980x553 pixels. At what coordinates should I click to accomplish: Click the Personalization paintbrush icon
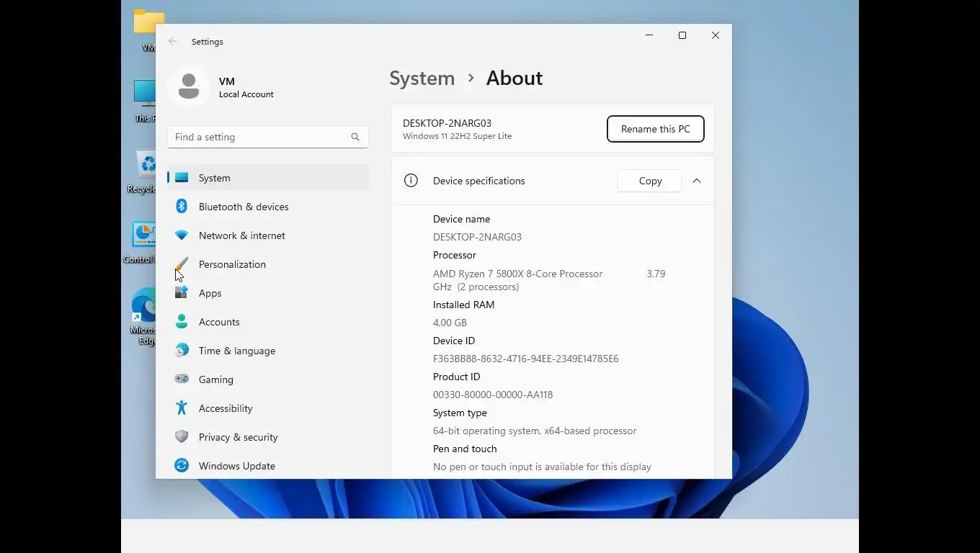pos(182,264)
